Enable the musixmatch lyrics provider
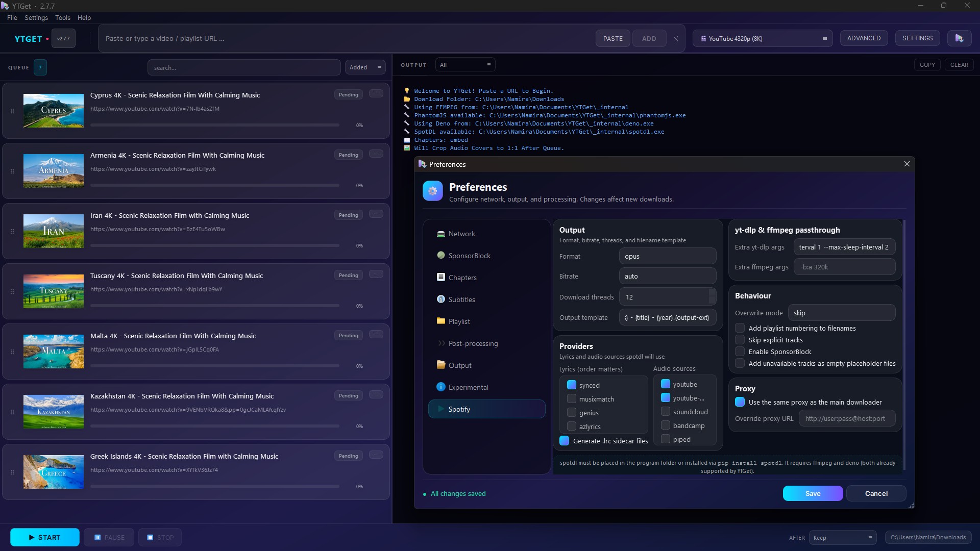980x551 pixels. click(572, 399)
